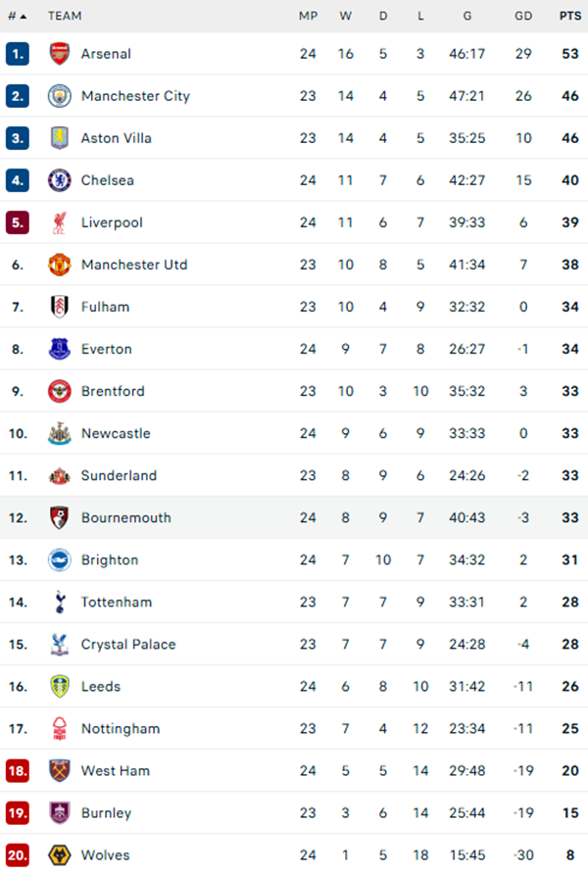Open the TEAM column header

pos(66,16)
